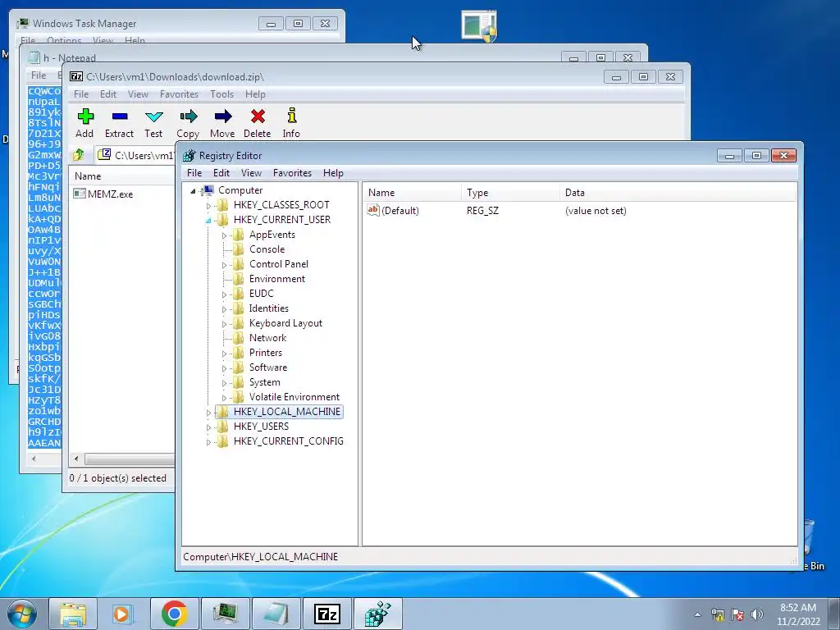The width and height of the screenshot is (840, 630).
Task: Click the Name column header in 7-Zip
Action: [x=121, y=176]
